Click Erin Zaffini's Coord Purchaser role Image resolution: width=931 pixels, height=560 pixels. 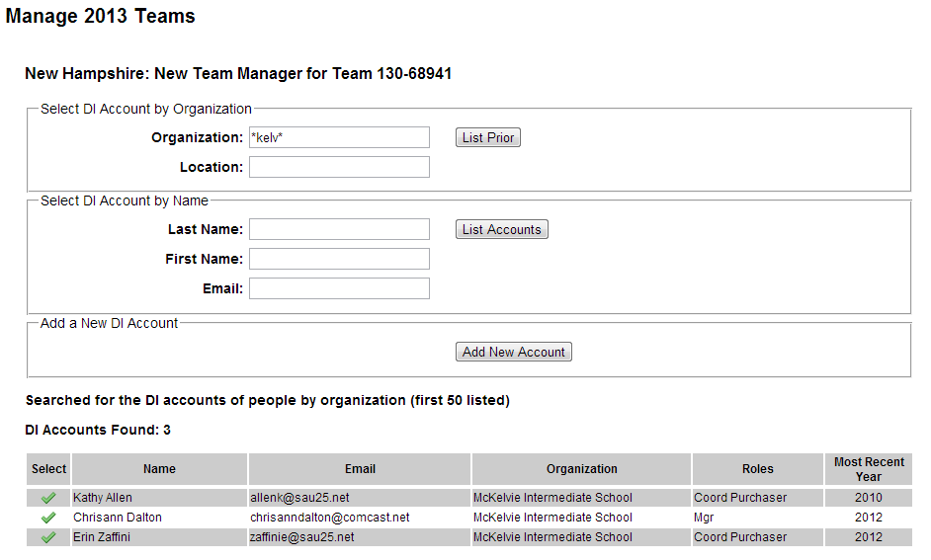740,537
